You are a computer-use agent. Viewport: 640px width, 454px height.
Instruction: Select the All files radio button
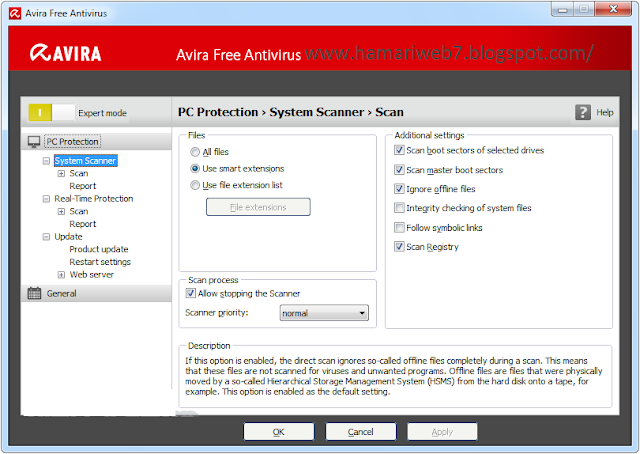(195, 152)
